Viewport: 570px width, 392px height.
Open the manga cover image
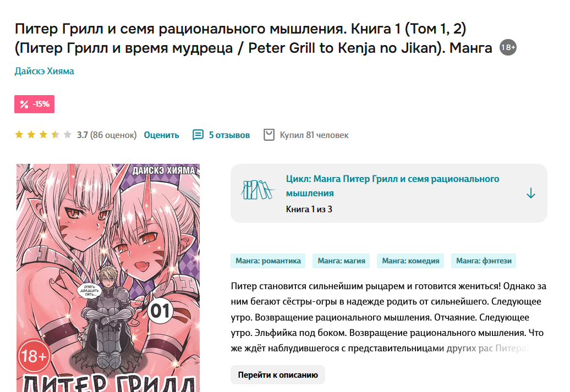tap(108, 278)
